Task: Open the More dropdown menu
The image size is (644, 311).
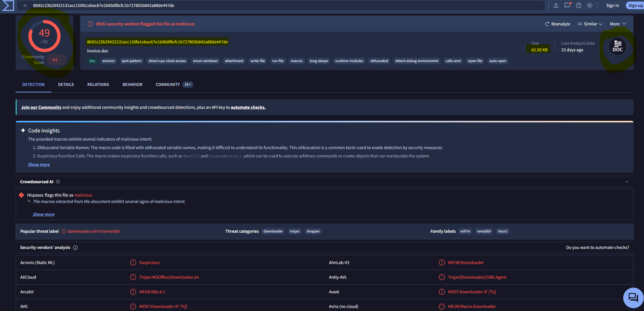Action: 618,24
